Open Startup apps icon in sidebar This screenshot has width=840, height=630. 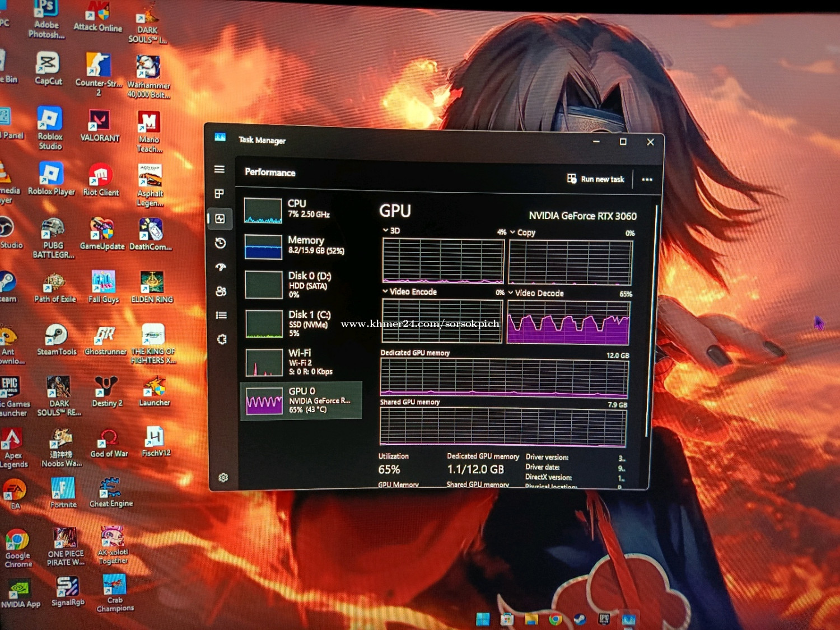pyautogui.click(x=221, y=267)
